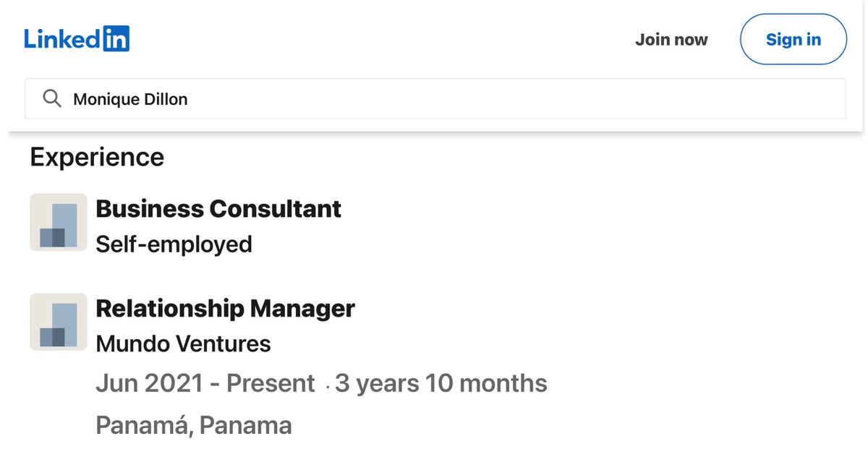
Task: Open the Business Consultant company logo placeholder
Action: pos(59,223)
